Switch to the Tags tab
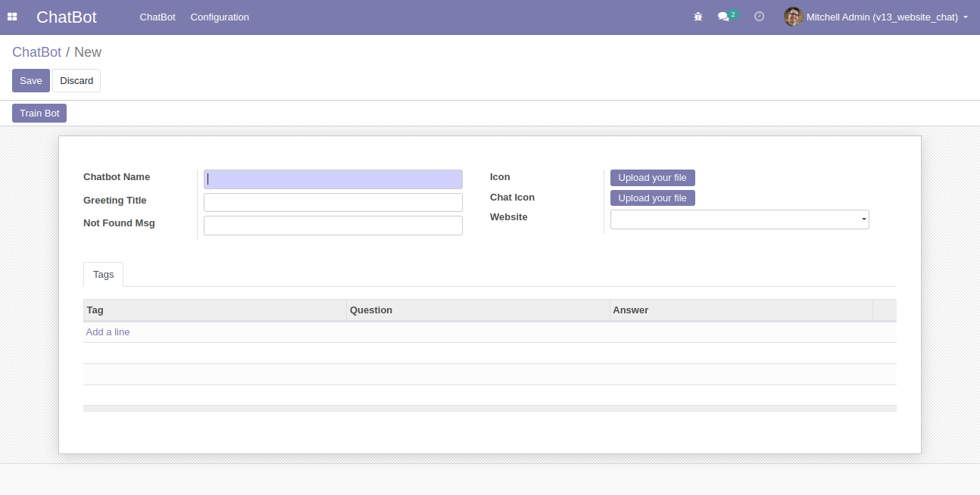980x495 pixels. 103,274
